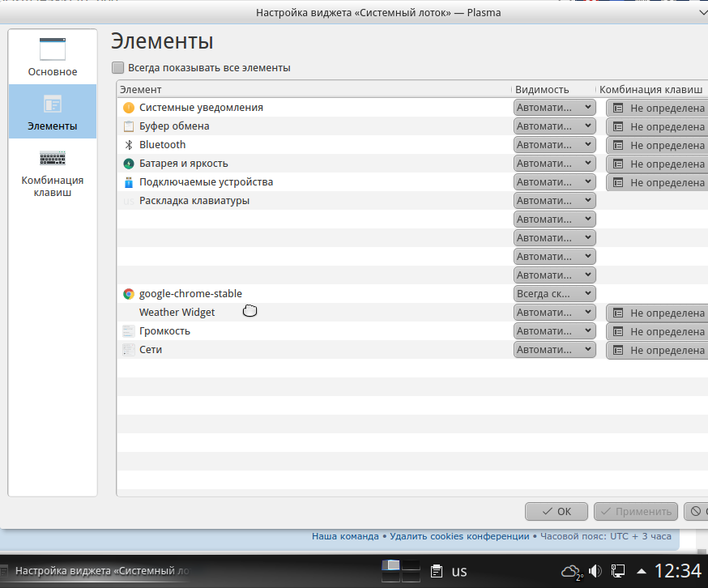Enable Всегда показывать все элементы checkbox
Image resolution: width=708 pixels, height=588 pixels.
coord(117,68)
